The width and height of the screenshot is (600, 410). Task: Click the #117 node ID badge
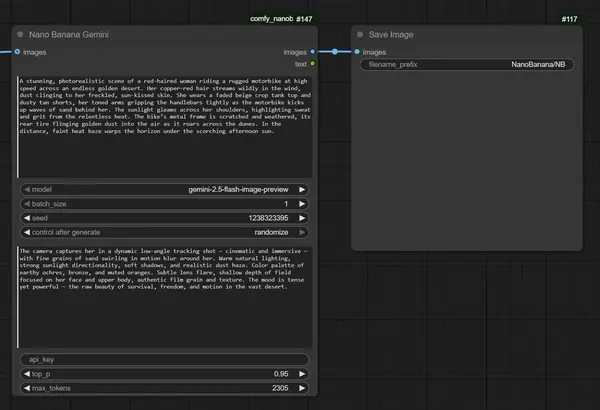[x=569, y=19]
